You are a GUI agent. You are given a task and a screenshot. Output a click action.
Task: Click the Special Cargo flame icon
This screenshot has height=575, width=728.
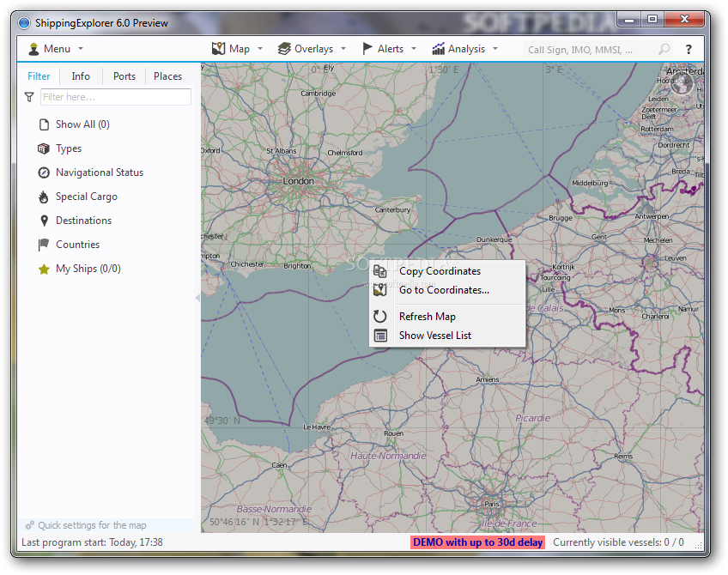click(44, 197)
